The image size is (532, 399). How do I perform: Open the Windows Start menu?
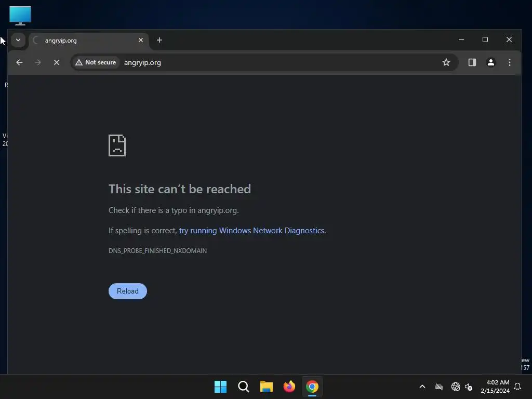click(x=220, y=387)
